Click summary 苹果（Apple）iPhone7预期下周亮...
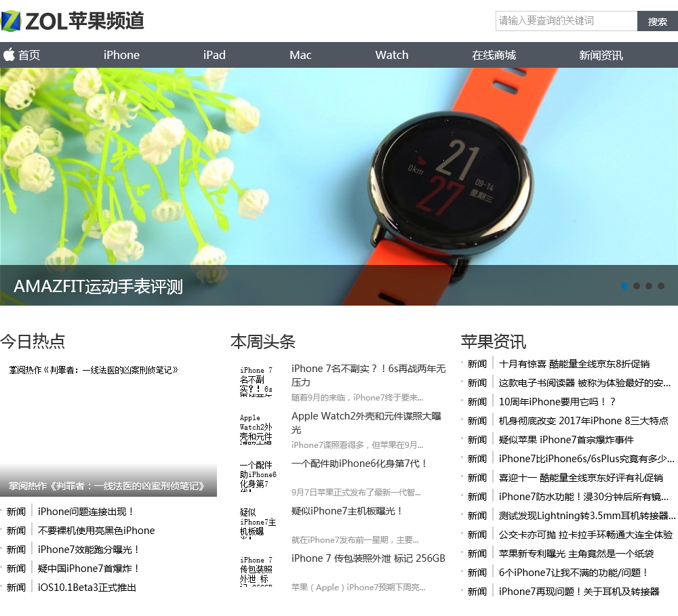Screen dimensions: 678x616 pos(358,588)
